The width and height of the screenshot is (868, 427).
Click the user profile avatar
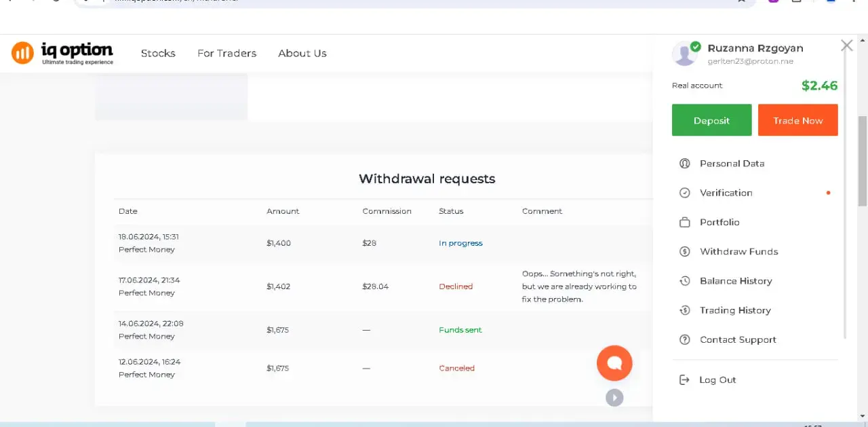[685, 54]
